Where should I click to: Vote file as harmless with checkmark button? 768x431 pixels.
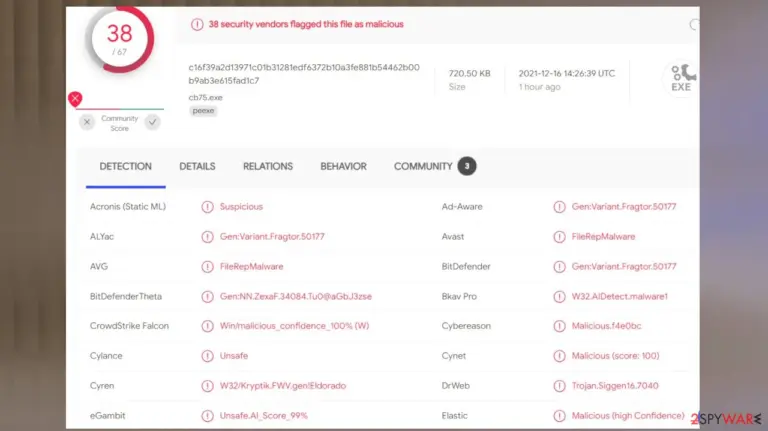[153, 122]
